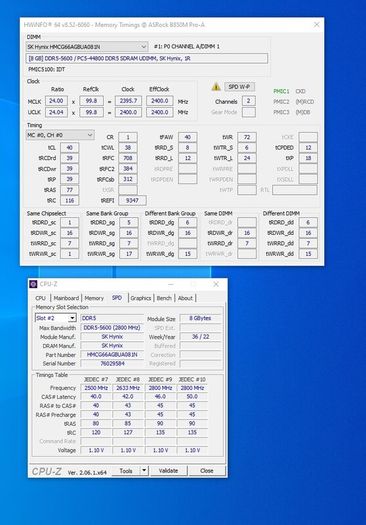Viewport: 366px width, 525px height.
Task: Click the JEDEC #8 frequency 2633 MHz cell
Action: [128, 388]
